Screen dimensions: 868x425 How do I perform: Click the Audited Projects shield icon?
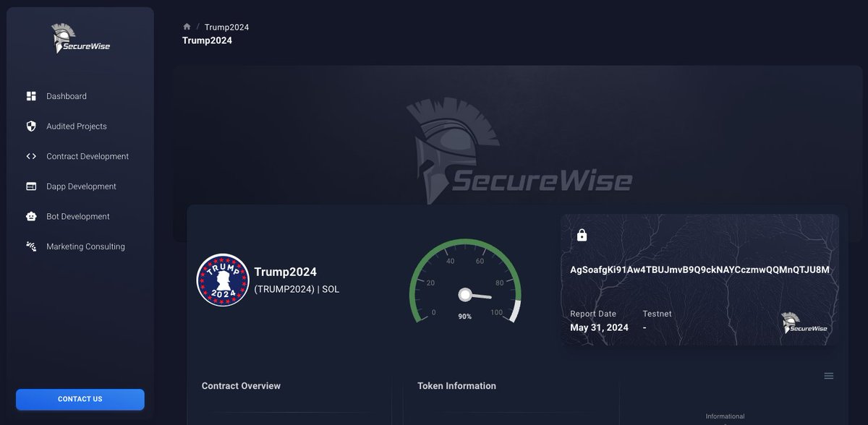tap(31, 126)
